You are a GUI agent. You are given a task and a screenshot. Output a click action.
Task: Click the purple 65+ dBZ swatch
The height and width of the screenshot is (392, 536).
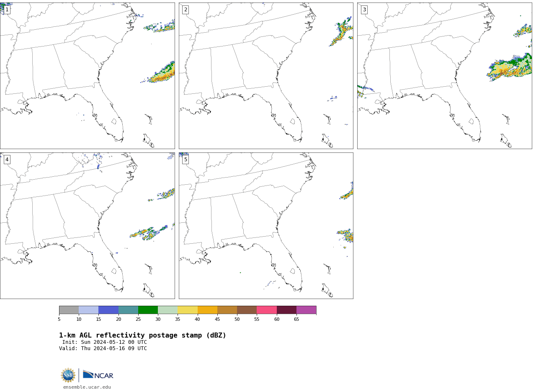306,310
